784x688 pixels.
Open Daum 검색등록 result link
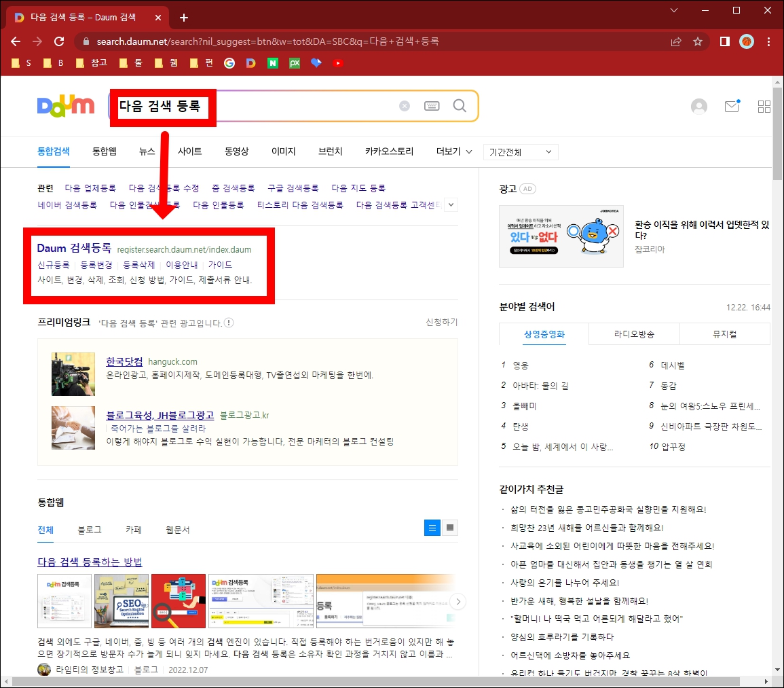(x=74, y=248)
